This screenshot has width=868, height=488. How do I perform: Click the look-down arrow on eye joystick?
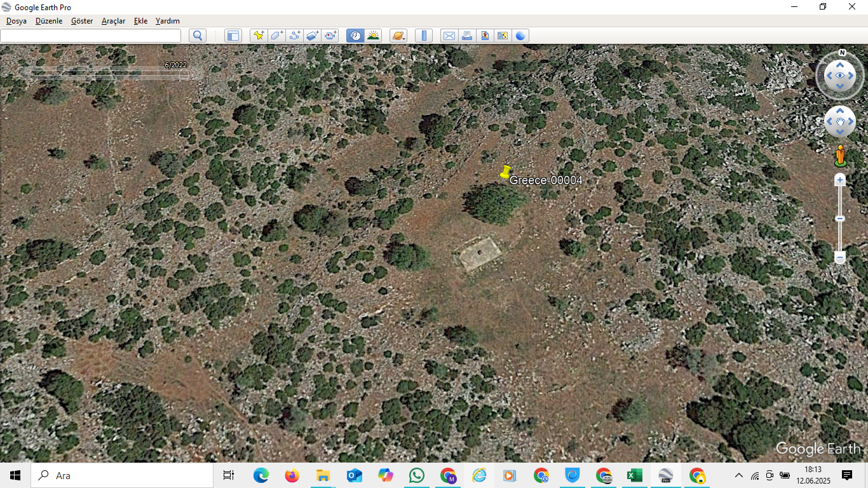(840, 86)
